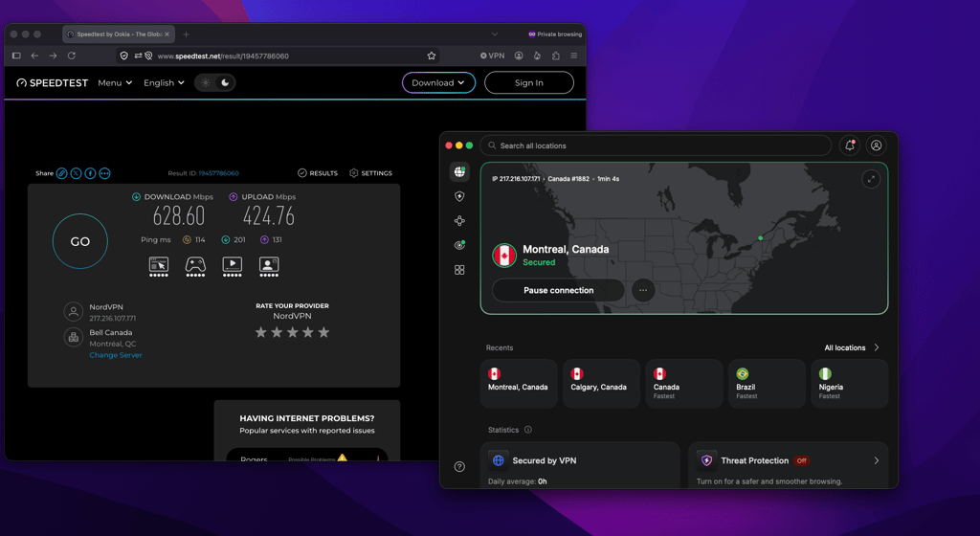Open Threat Protection shield in NordVPN sidebar
The image size is (980, 536).
tap(459, 196)
